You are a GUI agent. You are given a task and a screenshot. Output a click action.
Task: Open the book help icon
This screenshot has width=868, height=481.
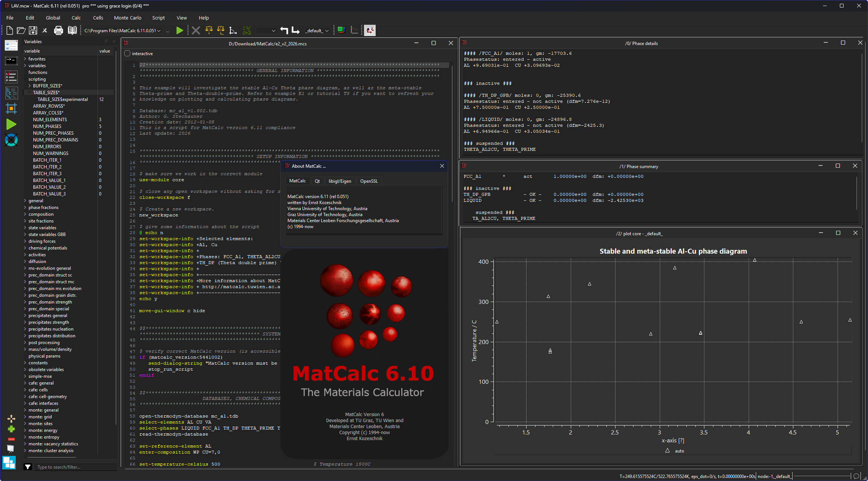(x=72, y=30)
